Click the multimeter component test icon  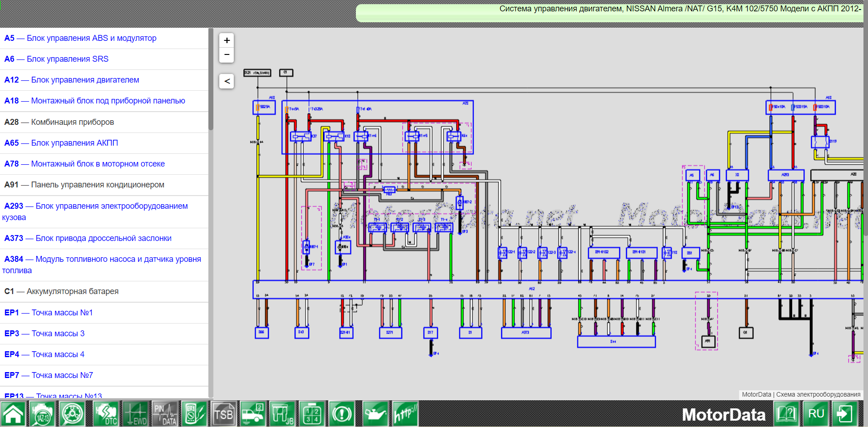[x=194, y=414]
